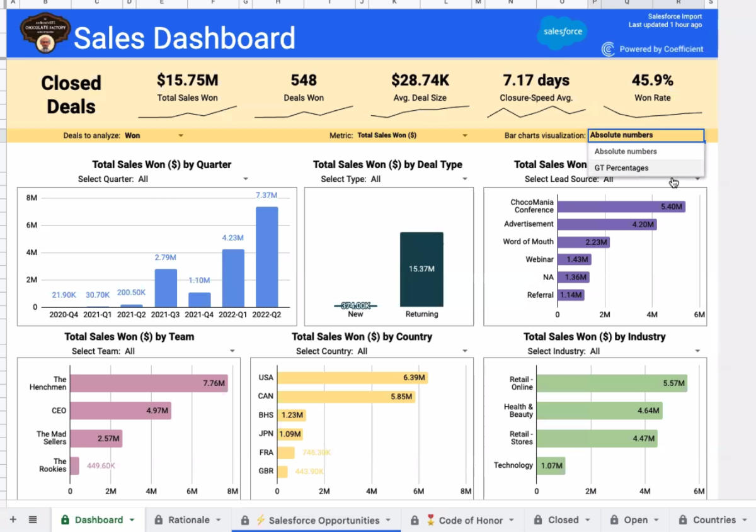Click the Bar charts visualization input field
The width and height of the screenshot is (756, 532).
645,135
